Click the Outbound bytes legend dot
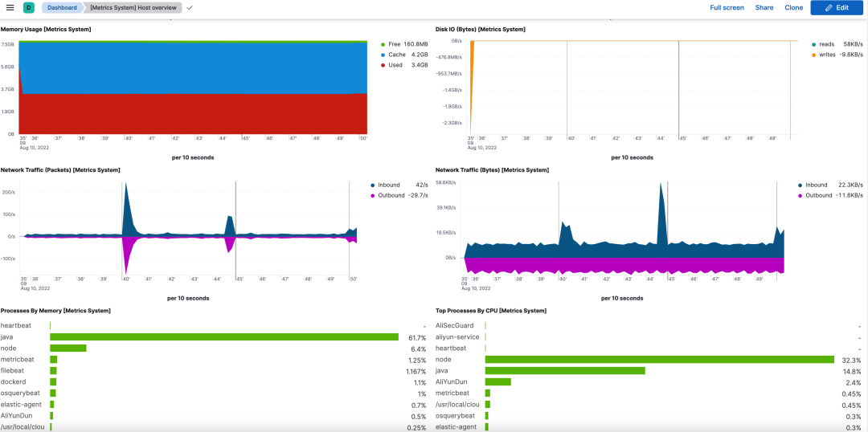This screenshot has height=432, width=868. click(800, 196)
